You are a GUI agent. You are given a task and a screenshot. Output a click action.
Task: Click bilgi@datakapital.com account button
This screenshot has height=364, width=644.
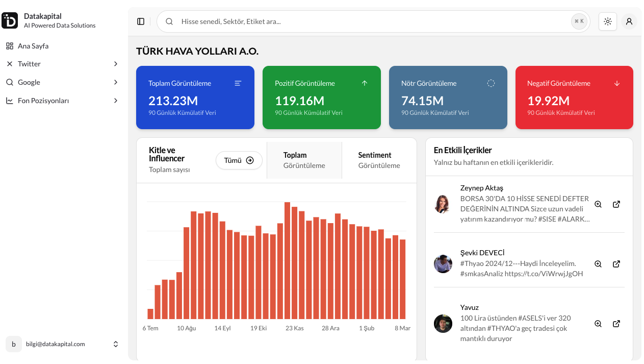tap(63, 344)
